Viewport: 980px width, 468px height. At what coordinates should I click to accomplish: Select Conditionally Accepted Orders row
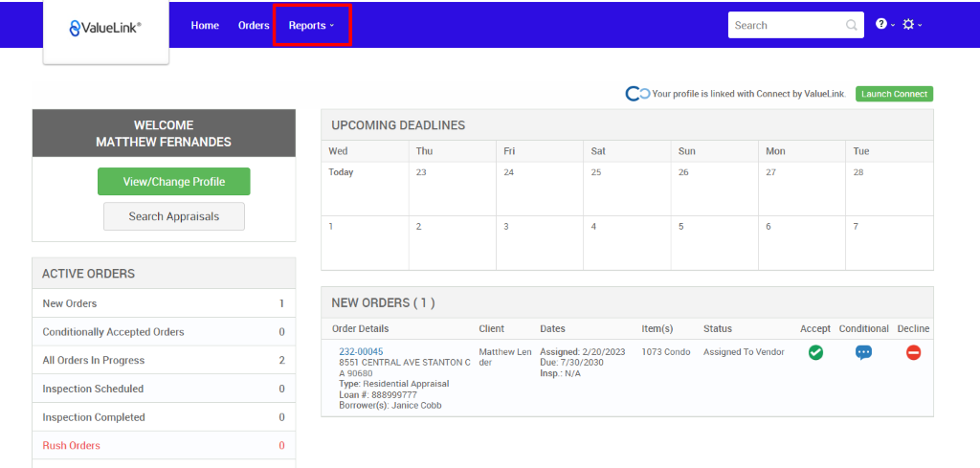(164, 332)
